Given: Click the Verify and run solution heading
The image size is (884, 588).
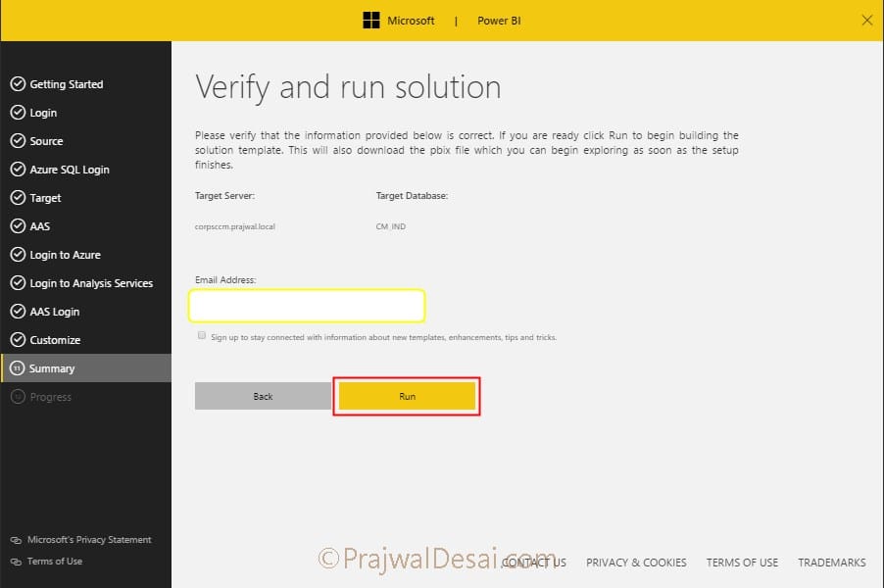Looking at the screenshot, I should pos(348,87).
